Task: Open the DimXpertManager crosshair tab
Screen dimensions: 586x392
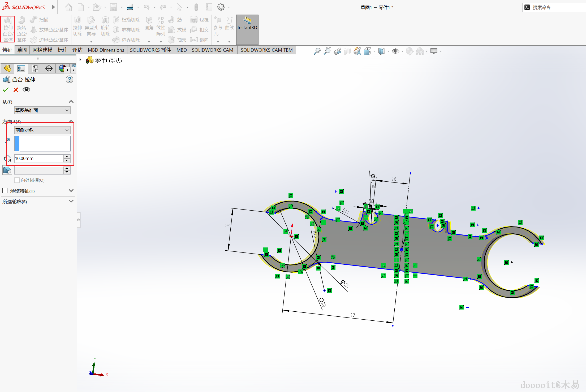Action: tap(49, 68)
